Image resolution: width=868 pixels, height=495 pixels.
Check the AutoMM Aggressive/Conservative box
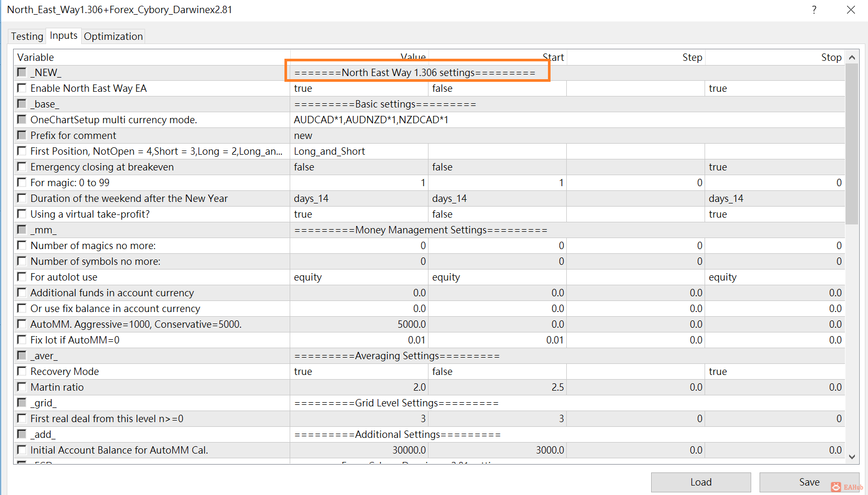(22, 324)
